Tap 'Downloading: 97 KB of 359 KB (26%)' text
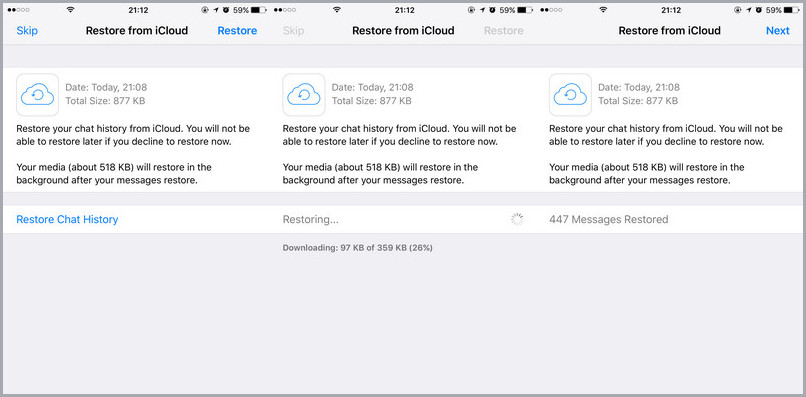 point(357,248)
